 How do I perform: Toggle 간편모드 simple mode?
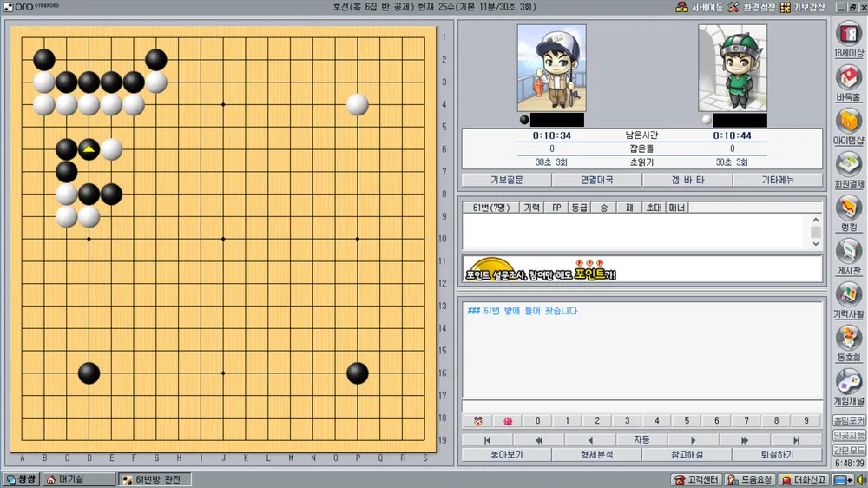tap(849, 450)
